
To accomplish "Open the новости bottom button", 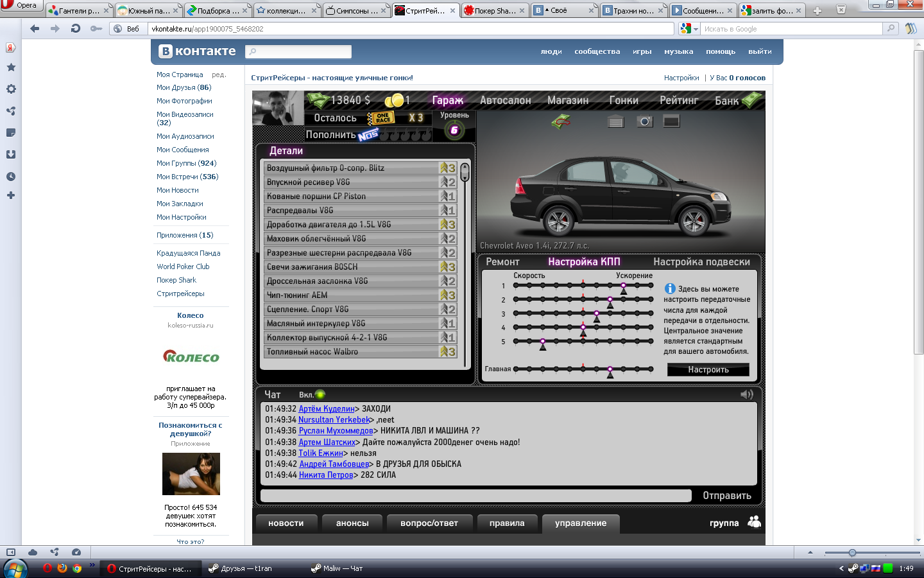I will (x=286, y=523).
